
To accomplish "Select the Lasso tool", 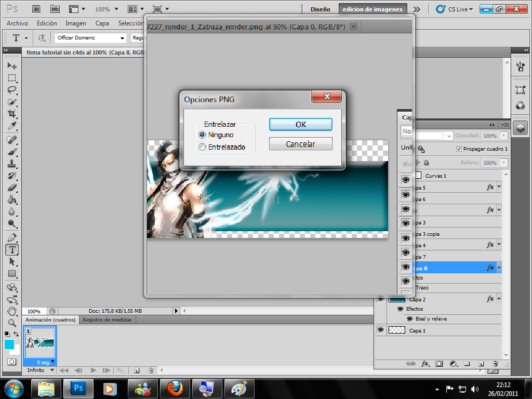I will [12, 89].
